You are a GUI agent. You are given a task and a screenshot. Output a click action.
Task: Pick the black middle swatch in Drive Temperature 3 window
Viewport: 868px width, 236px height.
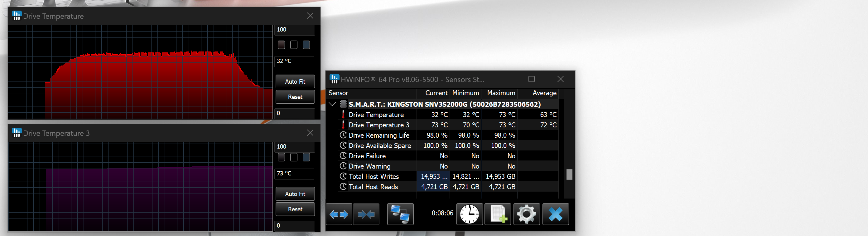coord(294,157)
